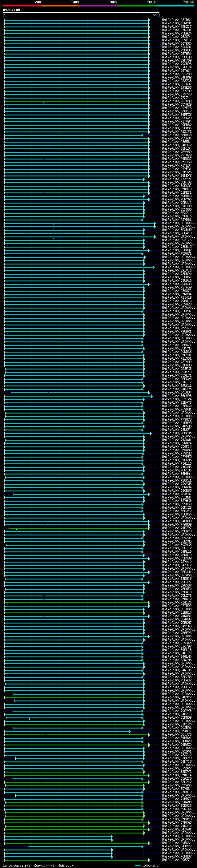Click label UniRef100_P34113
The image size is (197, 868).
tap(176, 464)
